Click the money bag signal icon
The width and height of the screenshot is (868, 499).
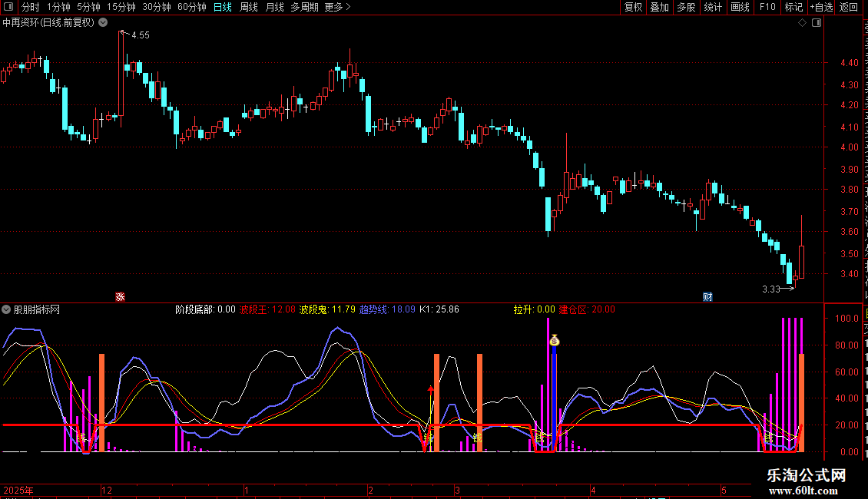tap(554, 341)
